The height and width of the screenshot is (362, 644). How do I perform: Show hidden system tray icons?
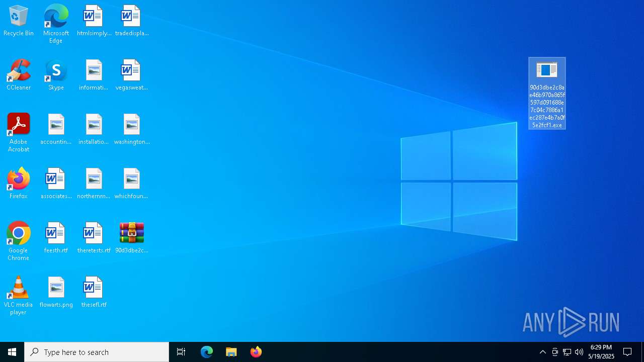pos(543,352)
